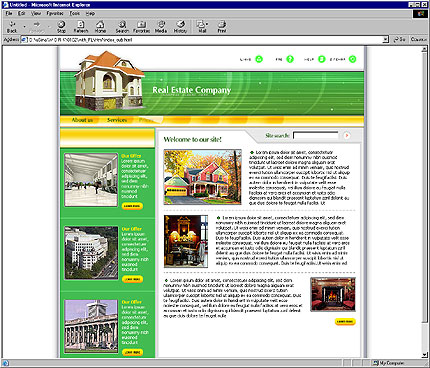This screenshot has height=368, width=430.
Task: Click the green question mark icon in header
Action: [x=290, y=59]
